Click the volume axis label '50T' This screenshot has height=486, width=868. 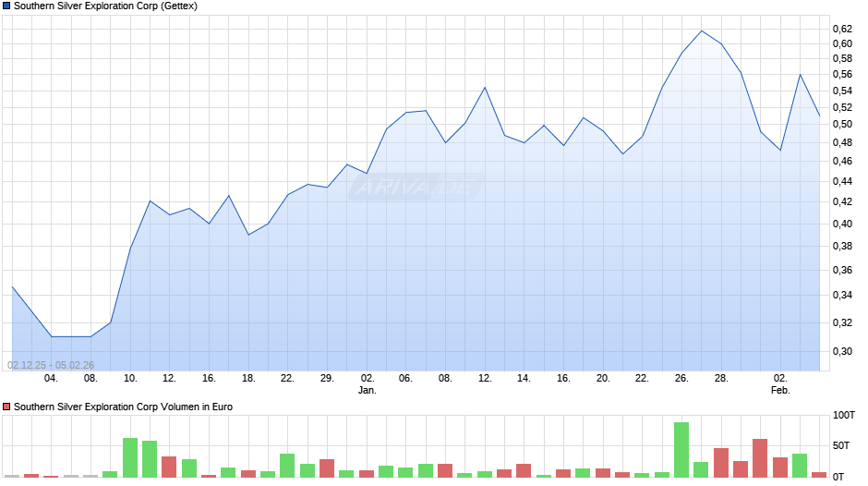(841, 445)
